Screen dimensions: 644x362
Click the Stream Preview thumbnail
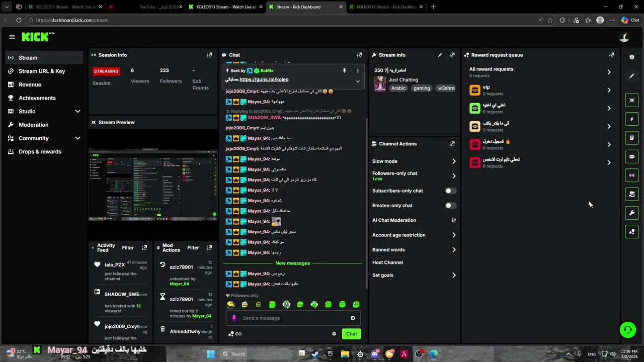click(x=153, y=185)
